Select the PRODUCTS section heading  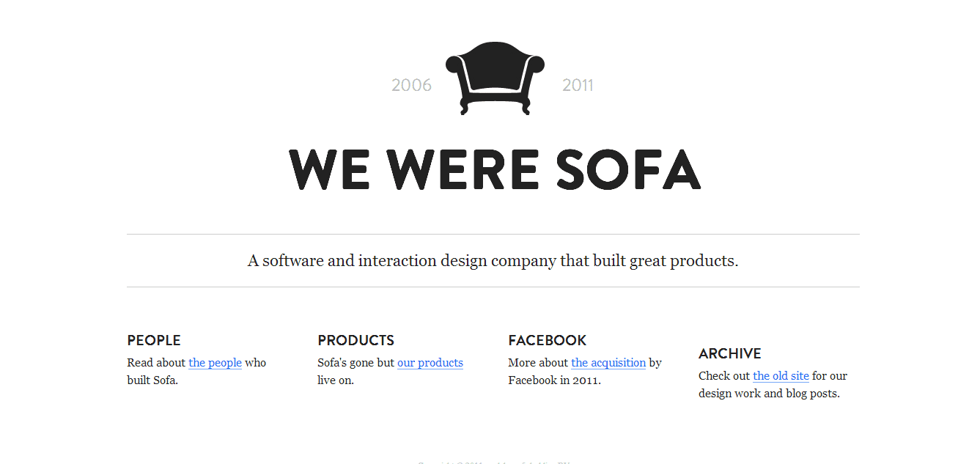point(355,340)
